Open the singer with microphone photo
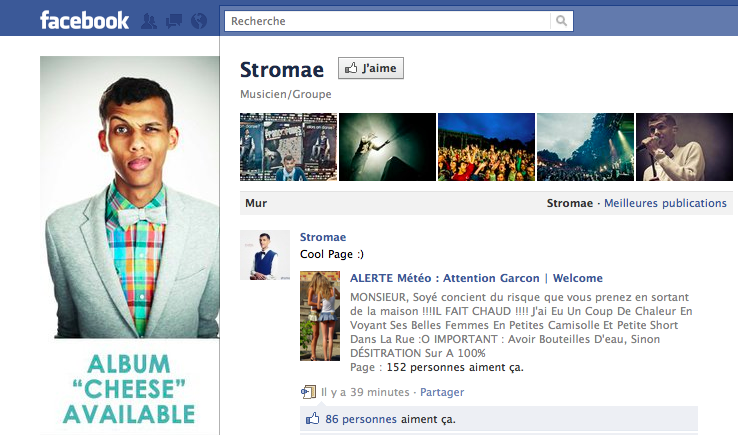 coord(684,147)
